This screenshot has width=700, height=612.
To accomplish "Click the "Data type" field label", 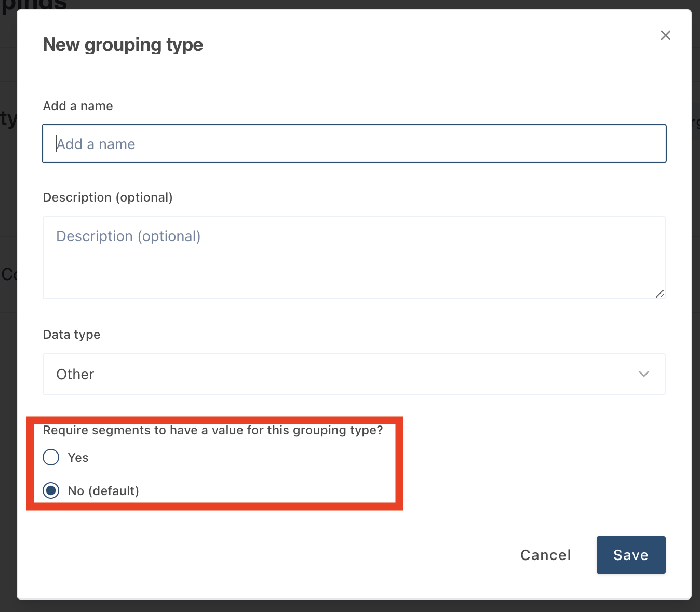I will coord(72,335).
